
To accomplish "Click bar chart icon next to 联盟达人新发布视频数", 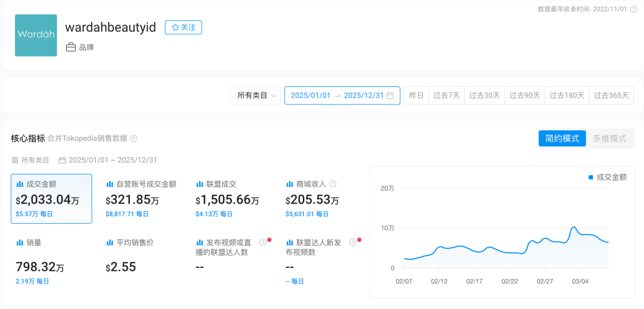I will coord(290,242).
